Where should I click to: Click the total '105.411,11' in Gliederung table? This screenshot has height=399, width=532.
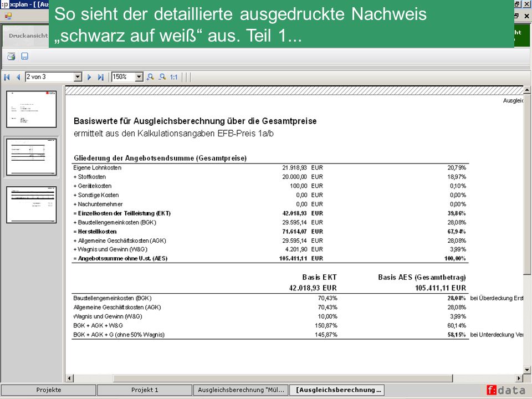tap(293, 259)
